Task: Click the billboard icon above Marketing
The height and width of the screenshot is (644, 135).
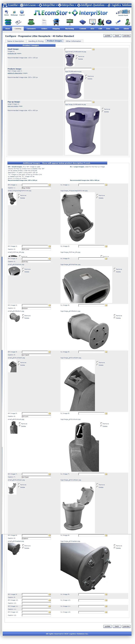Action: 70,22
